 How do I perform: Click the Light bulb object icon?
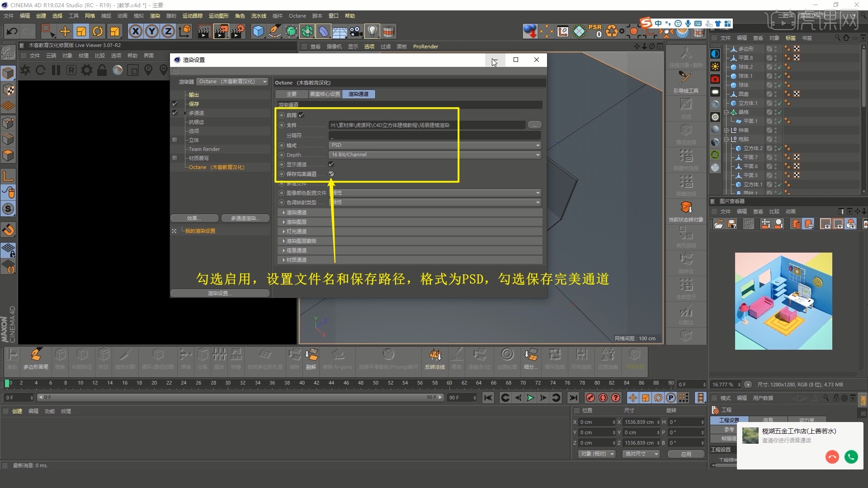tap(372, 31)
